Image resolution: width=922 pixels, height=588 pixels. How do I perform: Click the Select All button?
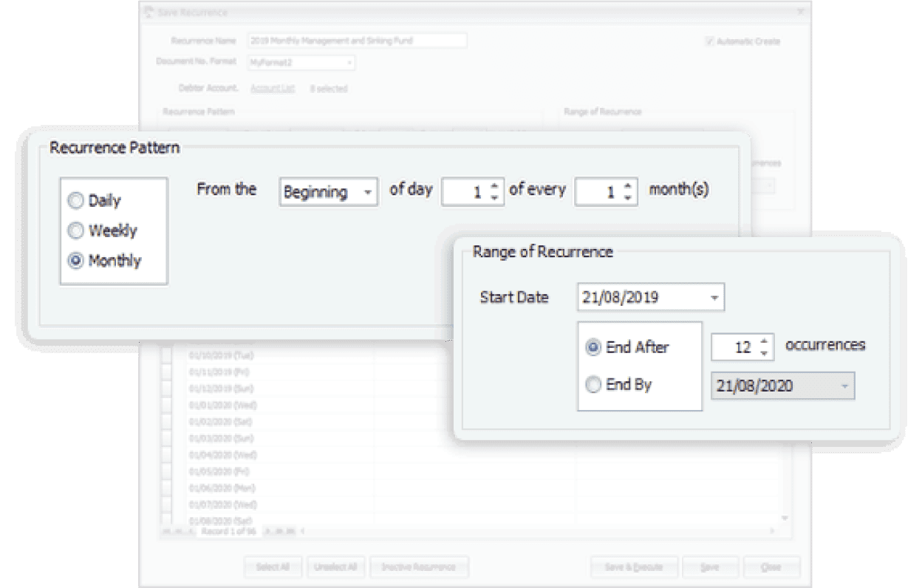[x=273, y=567]
